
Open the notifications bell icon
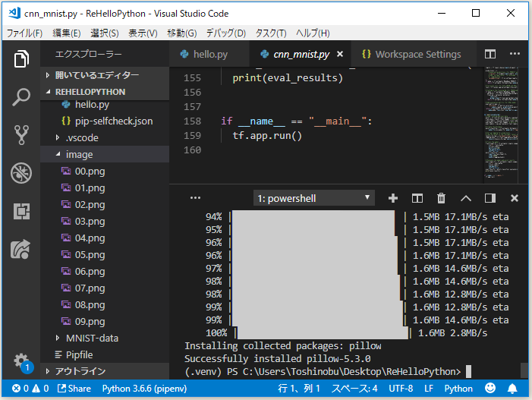[x=512, y=389]
